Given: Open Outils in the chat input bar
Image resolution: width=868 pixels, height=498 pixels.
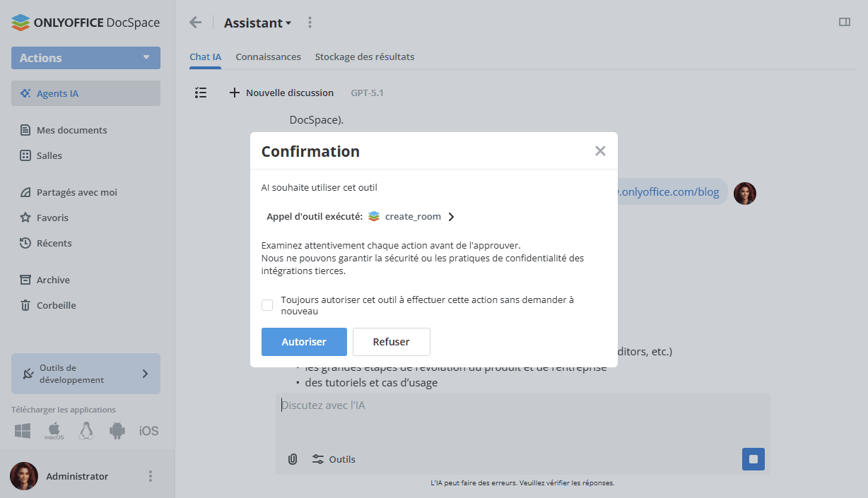Looking at the screenshot, I should (x=333, y=458).
